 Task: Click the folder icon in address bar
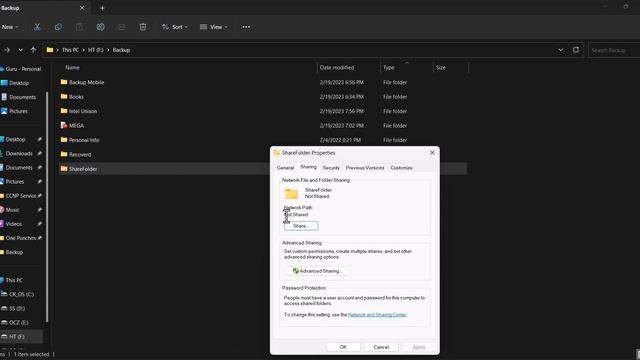pyautogui.click(x=50, y=50)
